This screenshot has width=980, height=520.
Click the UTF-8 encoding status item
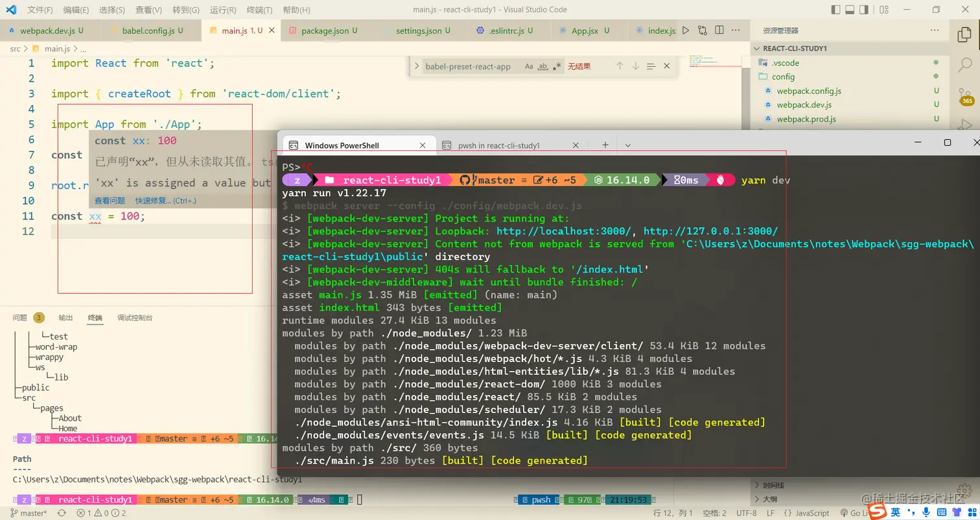click(745, 513)
